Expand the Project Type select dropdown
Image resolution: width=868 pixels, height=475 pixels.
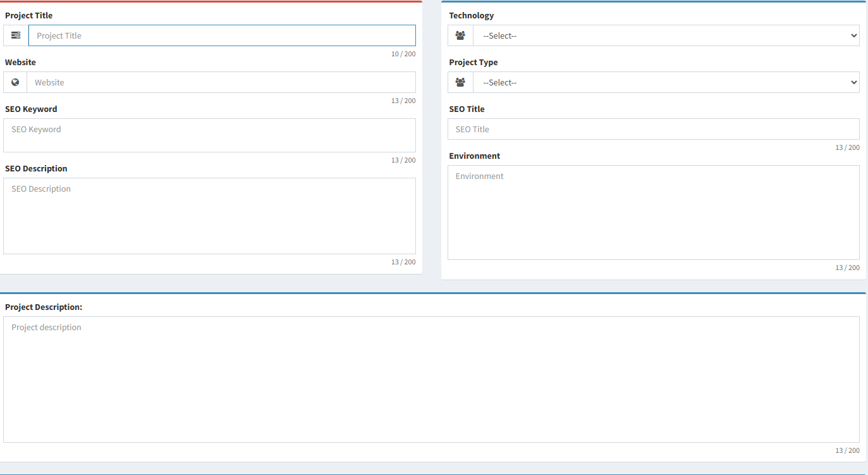coord(666,82)
